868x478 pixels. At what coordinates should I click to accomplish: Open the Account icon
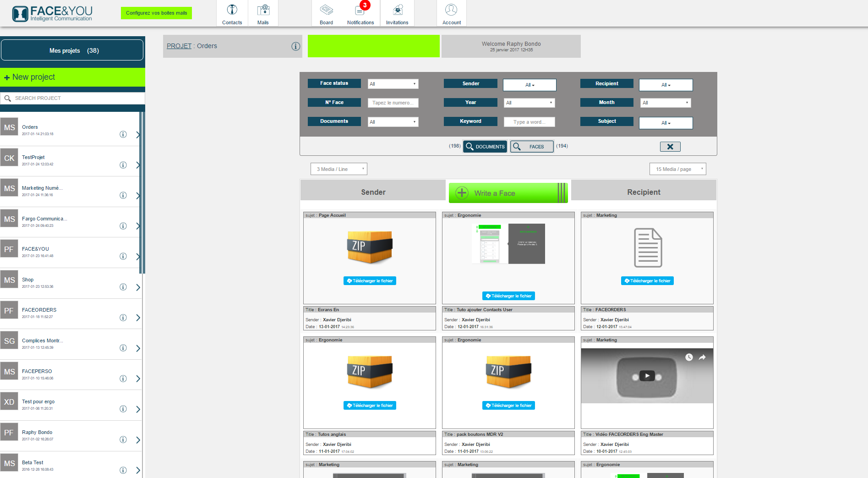(x=451, y=13)
